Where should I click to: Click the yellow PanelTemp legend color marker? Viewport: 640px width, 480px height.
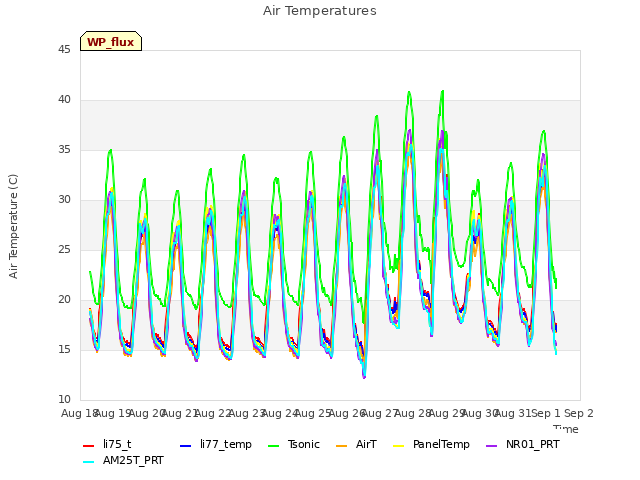pyautogui.click(x=398, y=445)
